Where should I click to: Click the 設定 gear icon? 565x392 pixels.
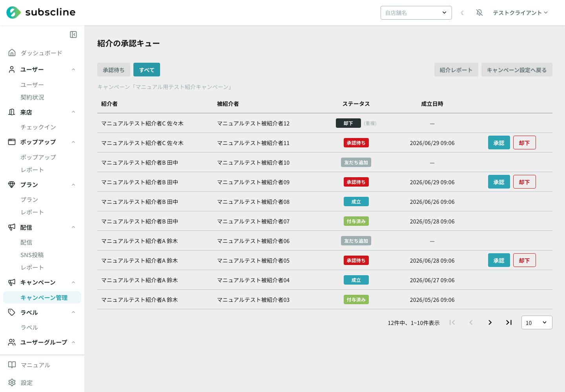12,383
